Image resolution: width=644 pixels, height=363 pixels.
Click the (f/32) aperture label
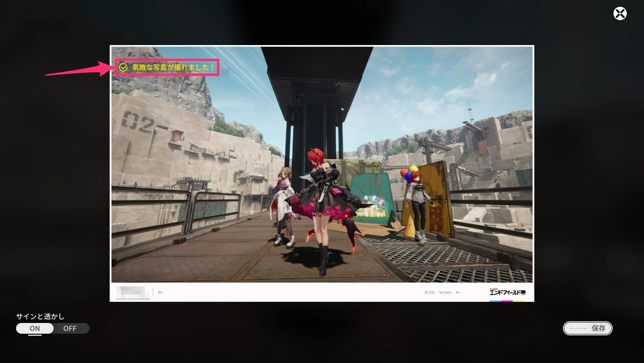(430, 292)
